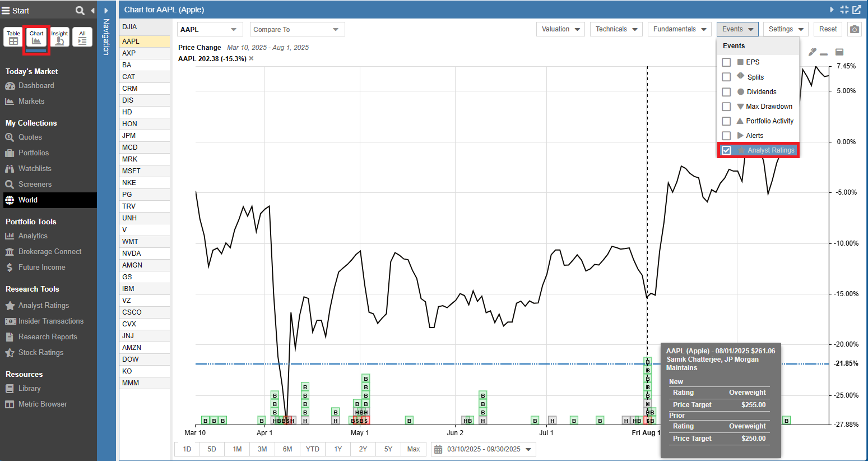Select MSFT in the ticker list

point(145,171)
